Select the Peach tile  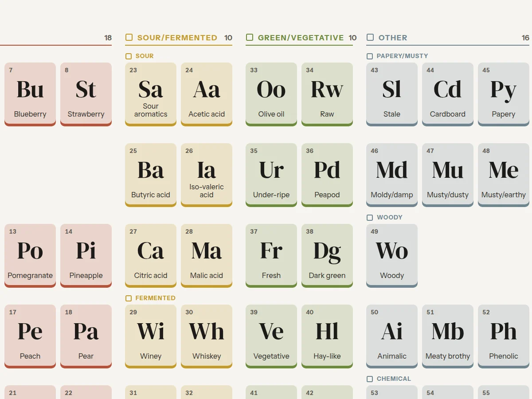click(30, 336)
